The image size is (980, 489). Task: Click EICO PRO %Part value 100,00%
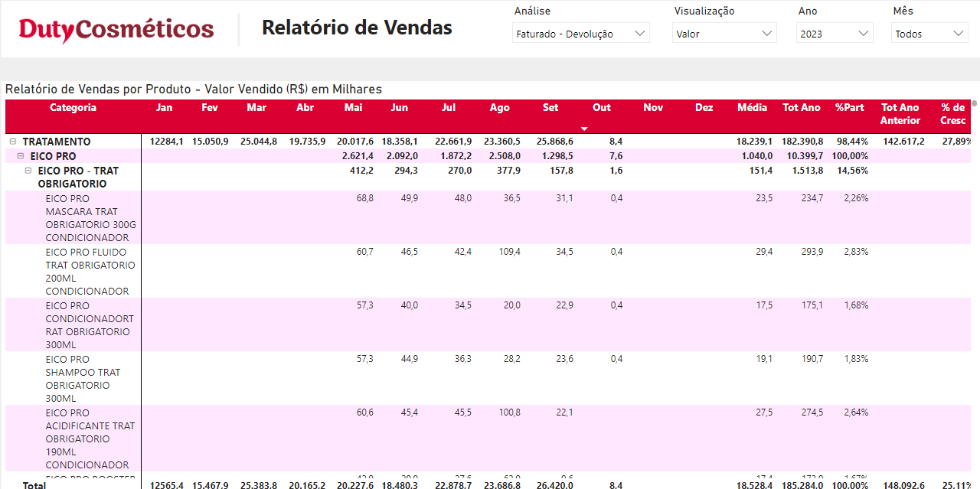850,156
